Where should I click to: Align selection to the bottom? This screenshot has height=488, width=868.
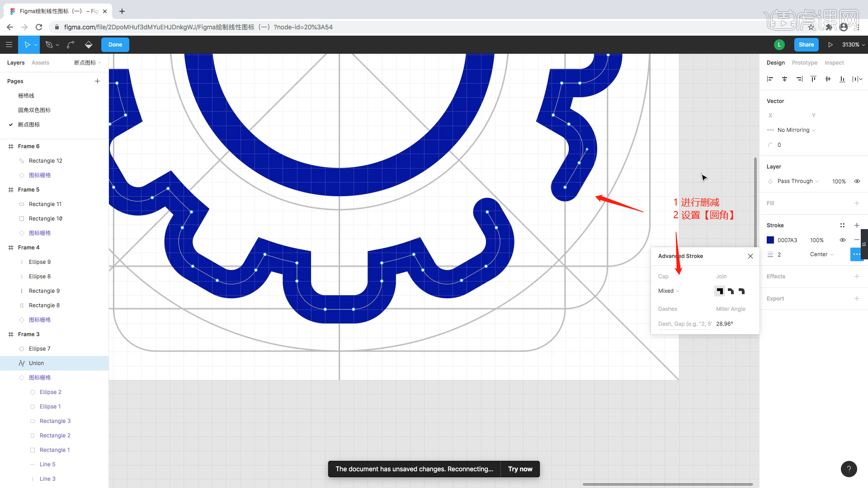[842, 79]
